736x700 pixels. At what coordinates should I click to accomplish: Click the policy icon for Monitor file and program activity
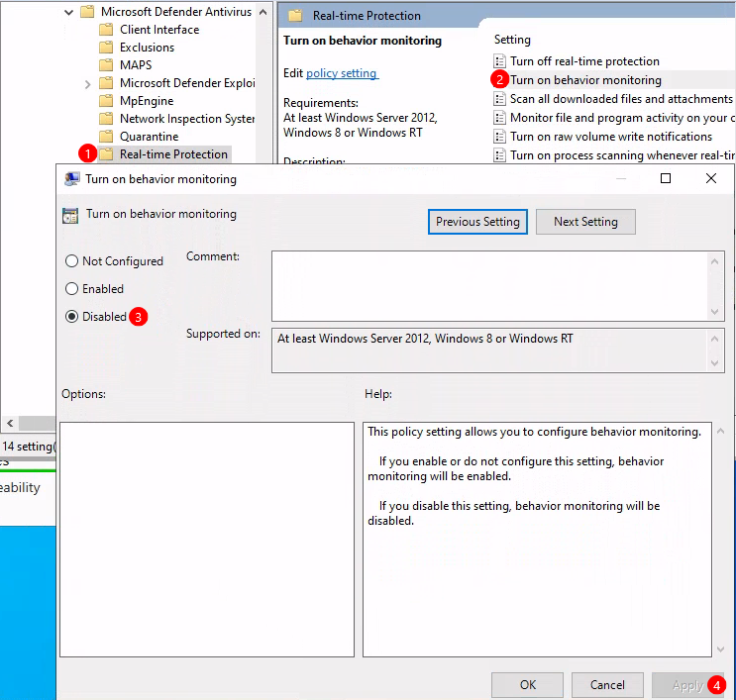[499, 118]
